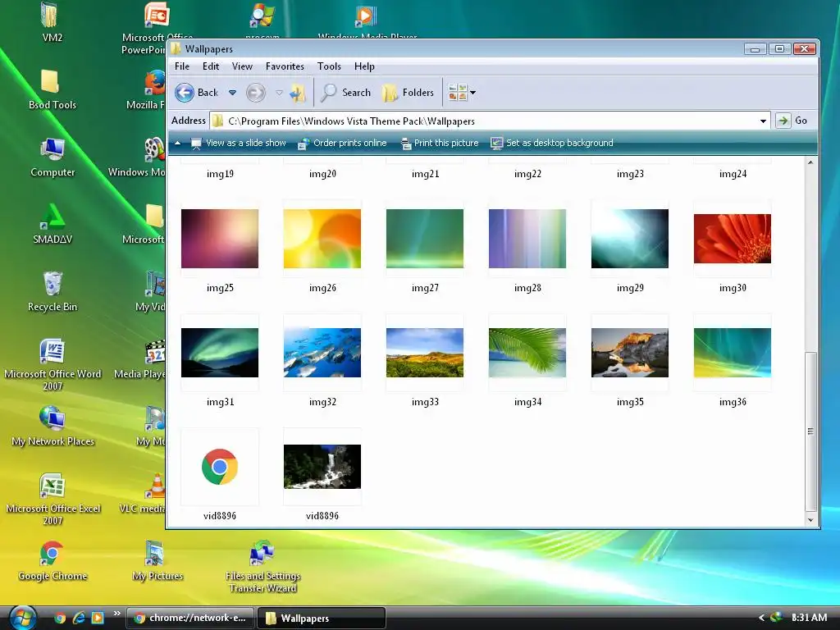Click the img19 file name

220,174
